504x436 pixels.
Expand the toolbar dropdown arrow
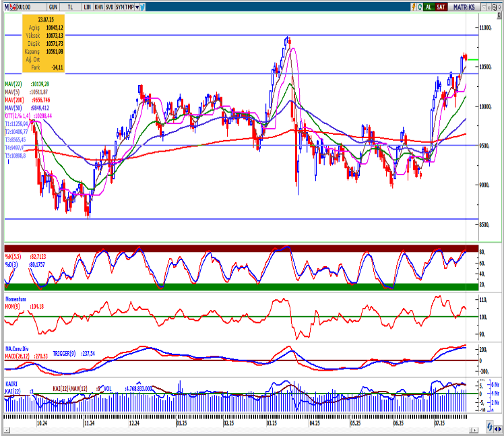[x=137, y=7]
